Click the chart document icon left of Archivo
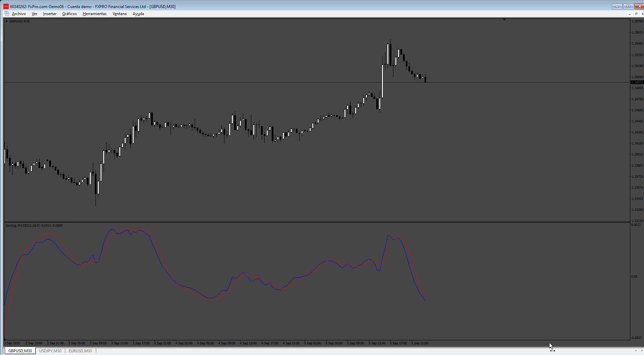 pos(7,14)
